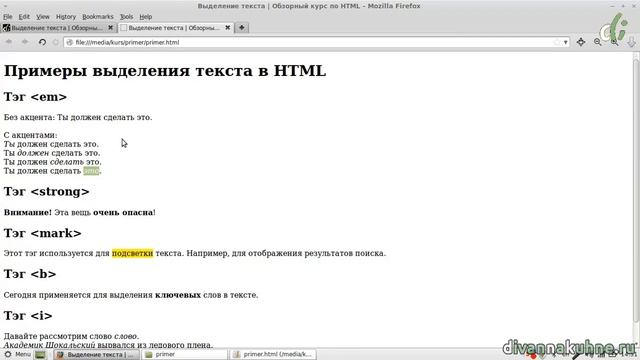Image resolution: width=640 pixels, height=360 pixels.
Task: Open the Bookmarks menu
Action: tap(98, 17)
